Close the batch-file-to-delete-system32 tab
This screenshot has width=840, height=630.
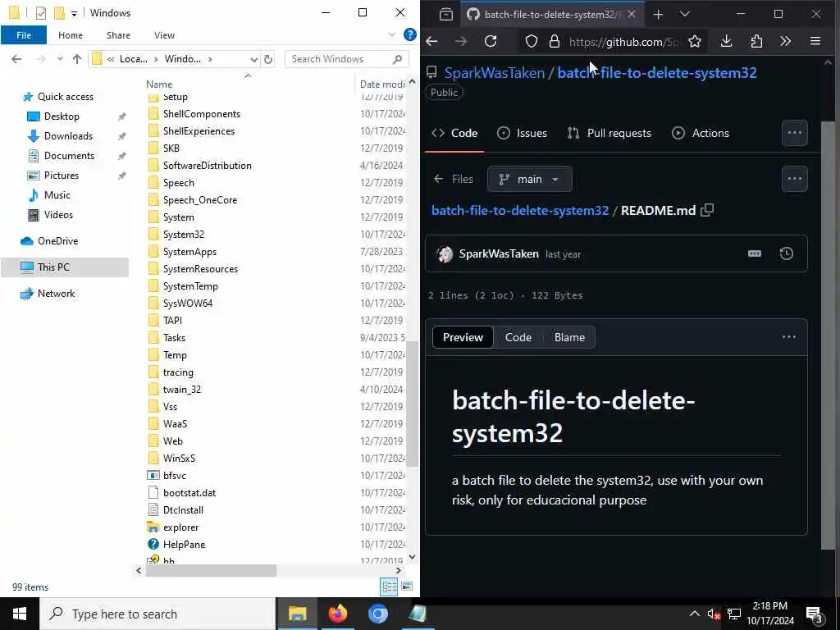pos(632,15)
